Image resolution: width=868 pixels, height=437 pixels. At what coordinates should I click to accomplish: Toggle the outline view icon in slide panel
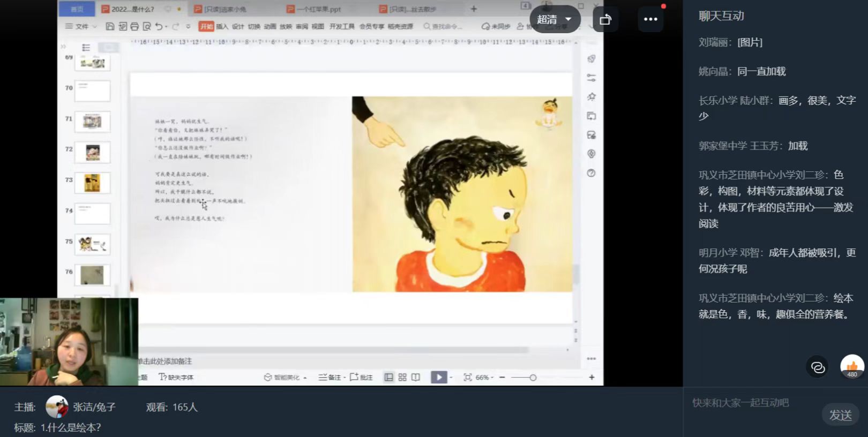pyautogui.click(x=86, y=48)
